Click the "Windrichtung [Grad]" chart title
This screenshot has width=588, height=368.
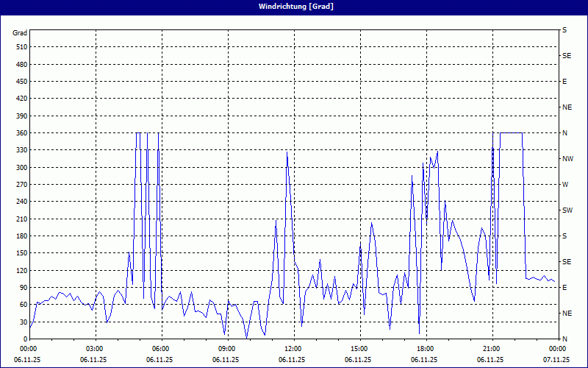point(293,6)
